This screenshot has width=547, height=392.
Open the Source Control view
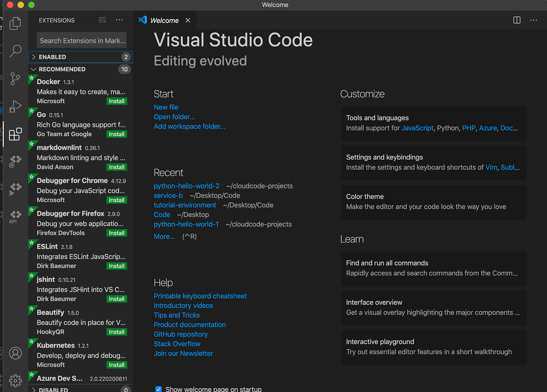pyautogui.click(x=15, y=78)
